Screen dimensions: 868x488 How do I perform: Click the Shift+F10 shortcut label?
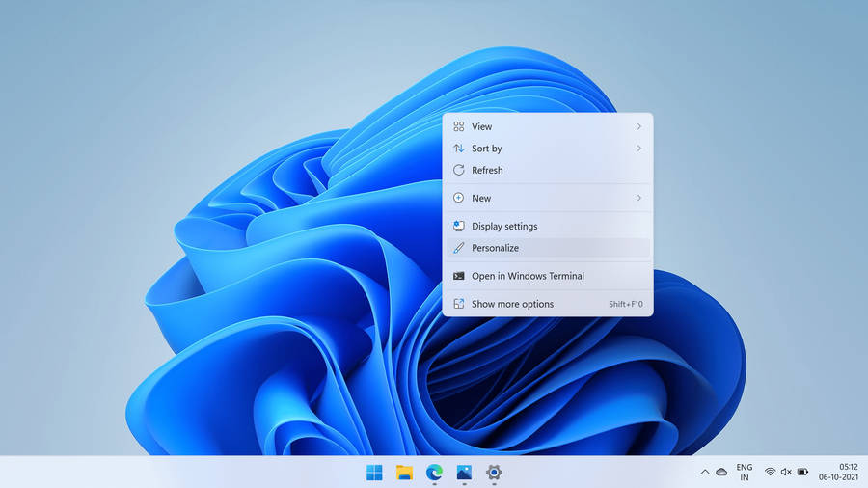click(x=626, y=304)
